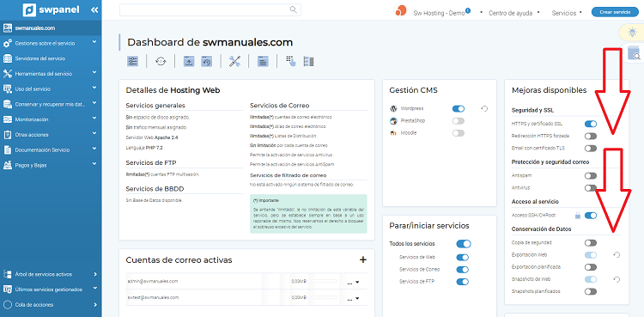Expand Últimos servicios gestionados chevron
The width and height of the screenshot is (644, 317).
pyautogui.click(x=94, y=289)
